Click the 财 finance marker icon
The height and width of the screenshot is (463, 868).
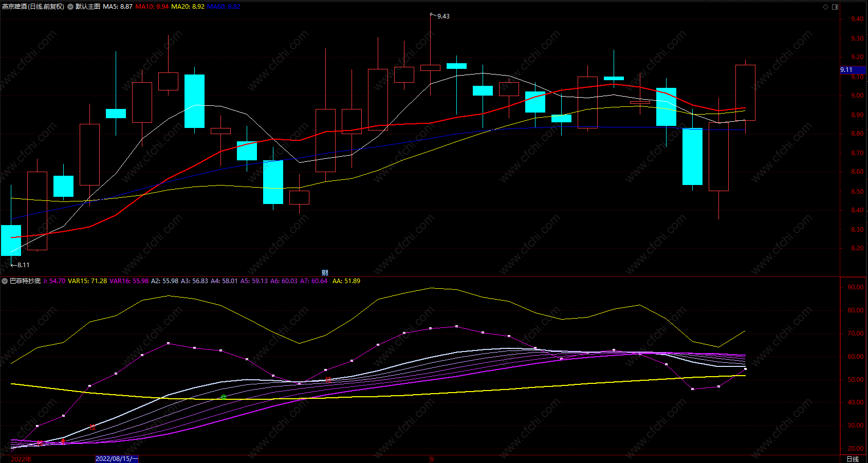click(x=325, y=273)
